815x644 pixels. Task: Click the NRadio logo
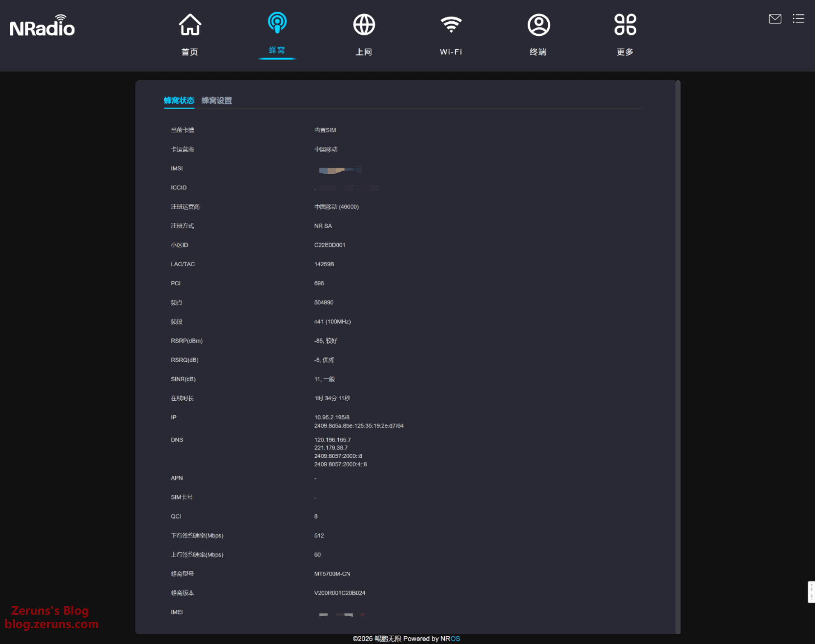42,26
